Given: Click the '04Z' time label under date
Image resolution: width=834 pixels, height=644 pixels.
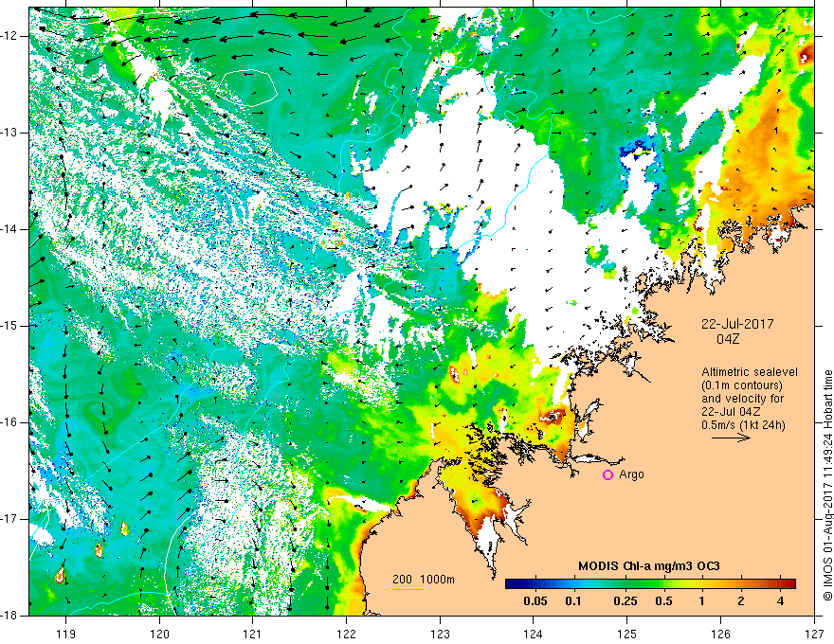Looking at the screenshot, I should click(728, 339).
